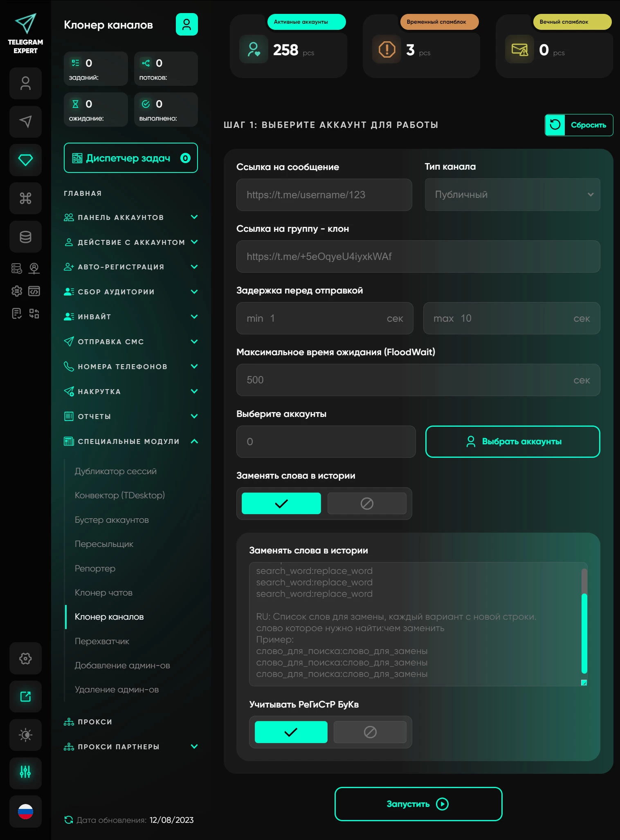Open Диспетчер задач button
Screen dimensions: 620x840
click(131, 158)
